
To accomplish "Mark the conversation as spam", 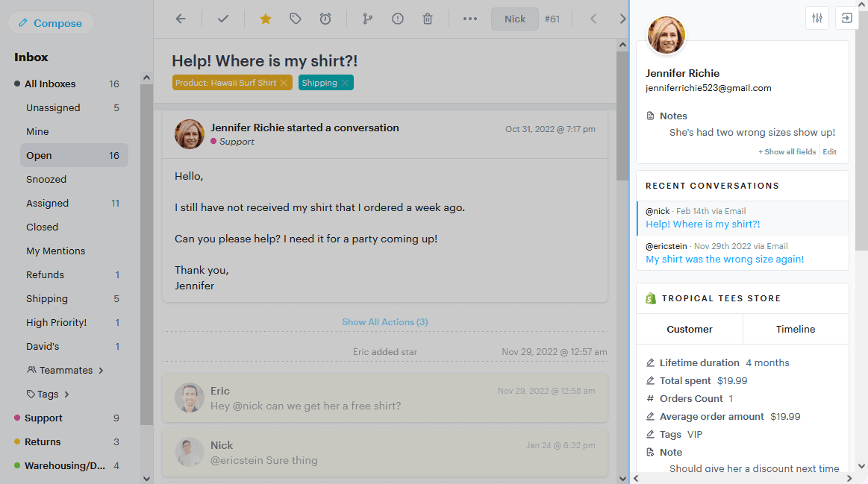I will [x=398, y=19].
